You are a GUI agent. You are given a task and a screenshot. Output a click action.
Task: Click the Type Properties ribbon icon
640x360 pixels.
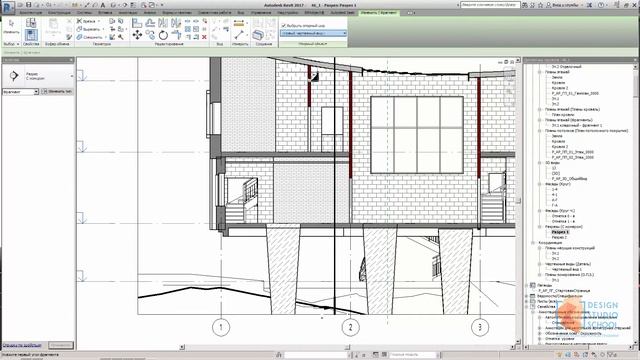31,23
